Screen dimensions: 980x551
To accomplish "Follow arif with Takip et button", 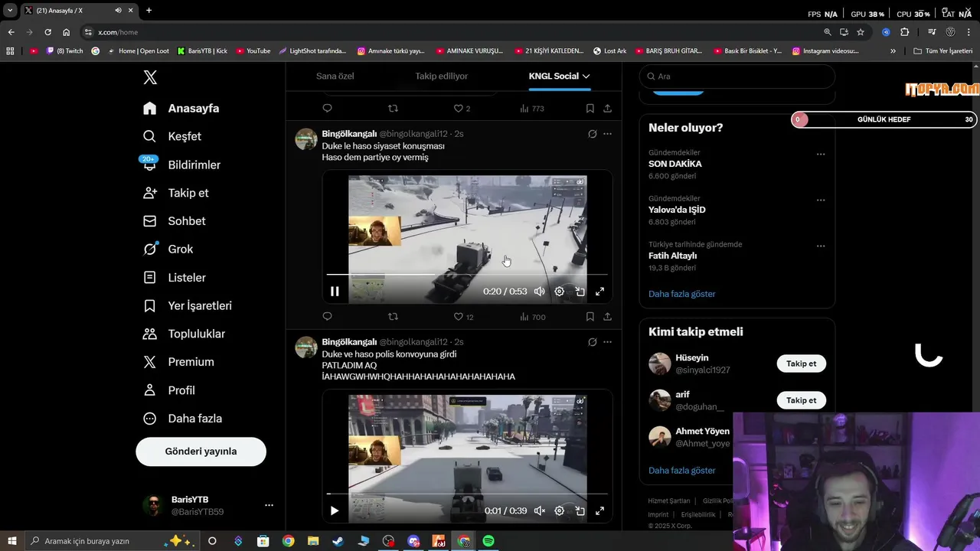I will pos(801,400).
